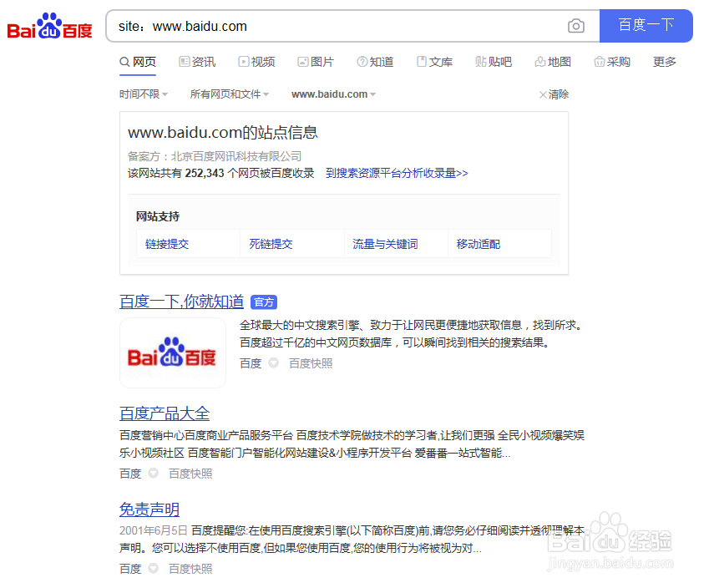The image size is (714, 588).
Task: Open the 流量与关键词 link
Action: (x=385, y=244)
